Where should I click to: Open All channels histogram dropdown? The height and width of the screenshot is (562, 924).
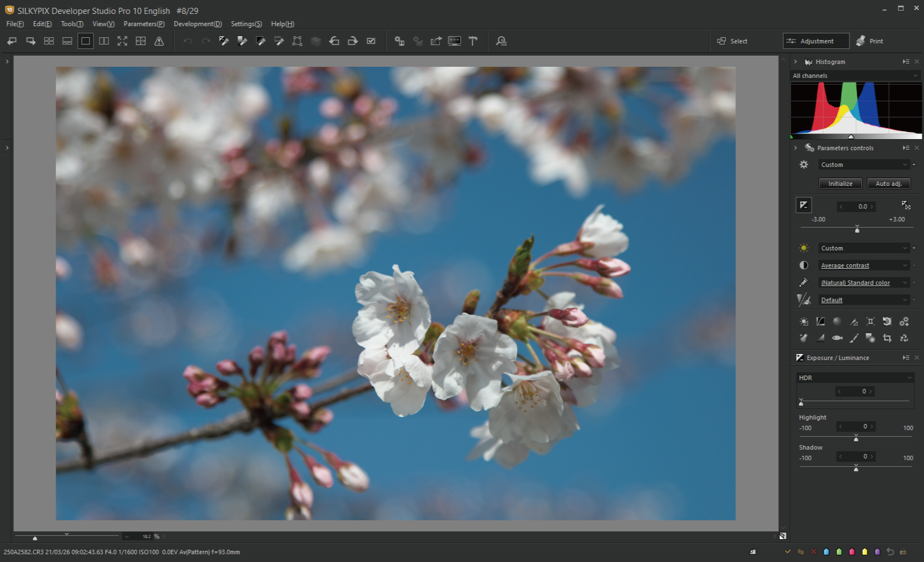tap(856, 76)
